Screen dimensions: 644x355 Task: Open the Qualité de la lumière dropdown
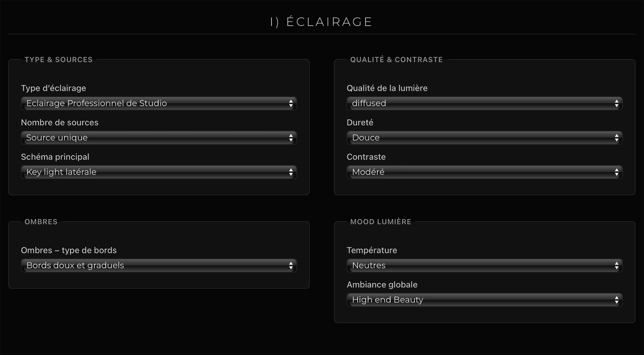484,103
